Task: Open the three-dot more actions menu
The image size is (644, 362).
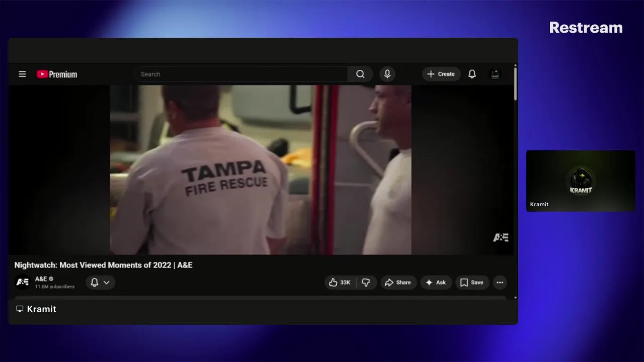Action: point(500,283)
